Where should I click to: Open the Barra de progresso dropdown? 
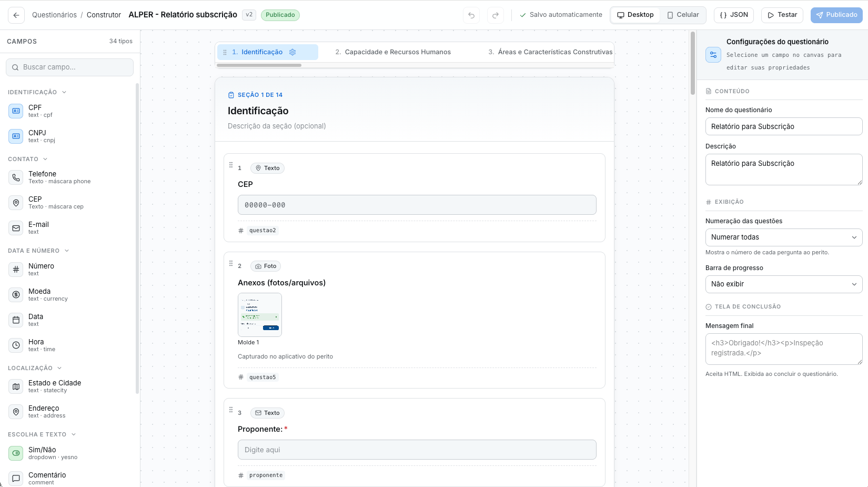click(784, 284)
